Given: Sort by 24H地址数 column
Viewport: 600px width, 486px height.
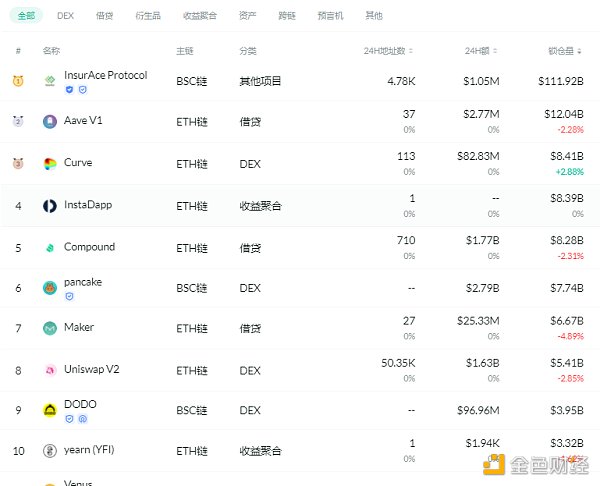Looking at the screenshot, I should (388, 51).
